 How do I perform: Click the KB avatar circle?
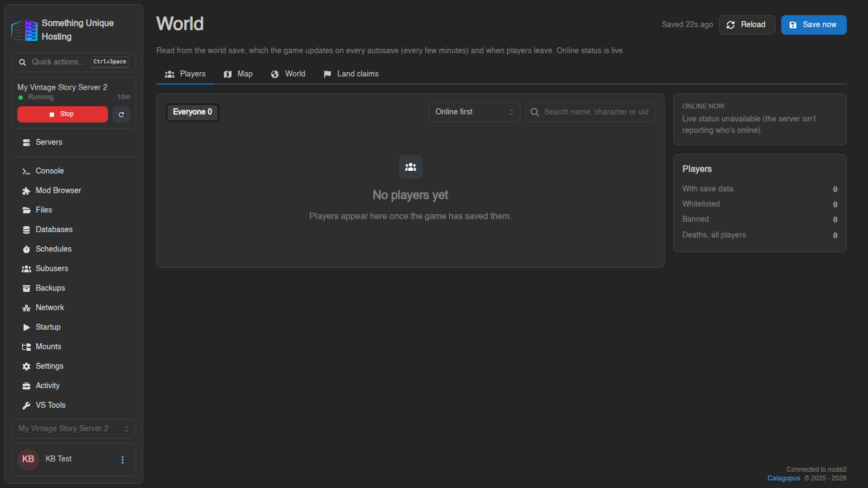[x=28, y=459]
